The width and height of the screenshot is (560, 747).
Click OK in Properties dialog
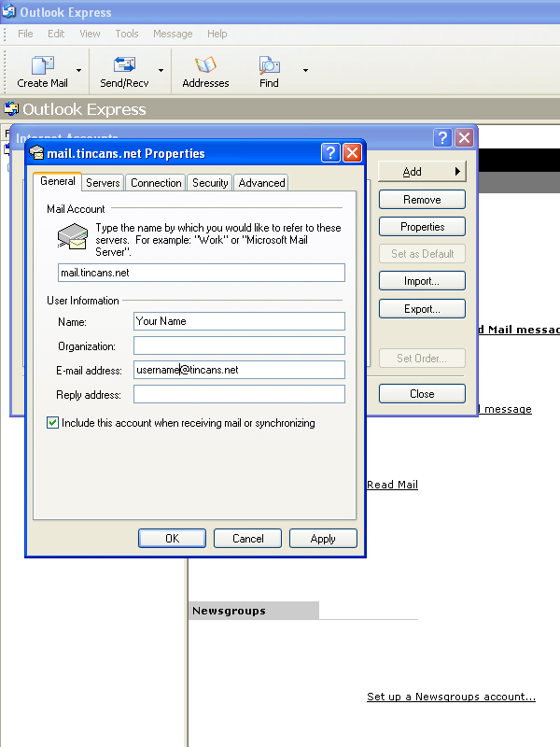[x=172, y=539]
